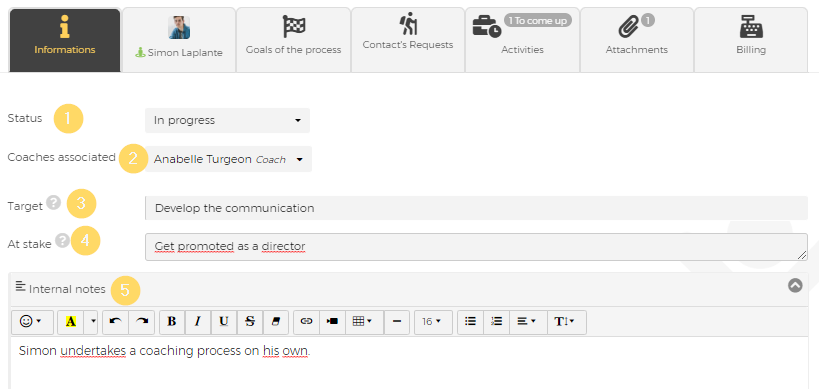Click the Target input field
This screenshot has height=389, width=819.
point(476,208)
